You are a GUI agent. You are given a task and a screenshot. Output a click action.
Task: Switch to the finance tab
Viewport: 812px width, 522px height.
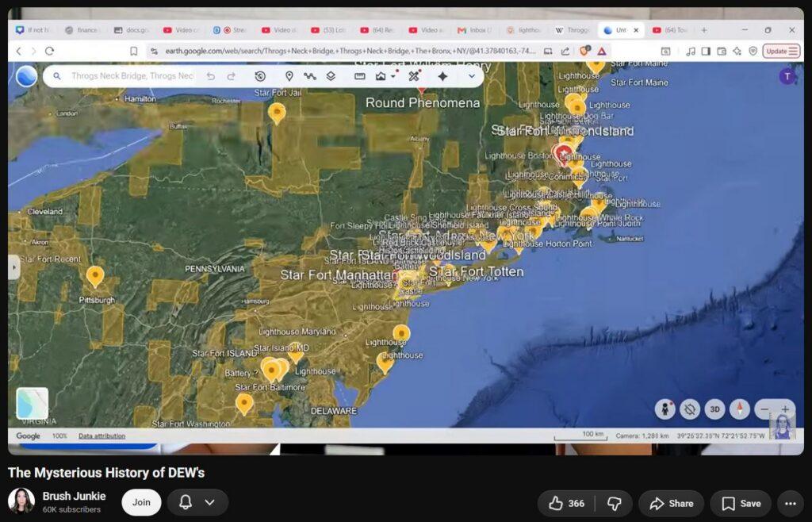tap(82, 30)
